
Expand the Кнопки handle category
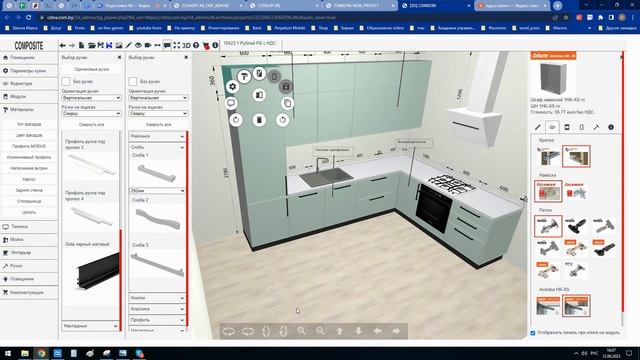(x=157, y=298)
